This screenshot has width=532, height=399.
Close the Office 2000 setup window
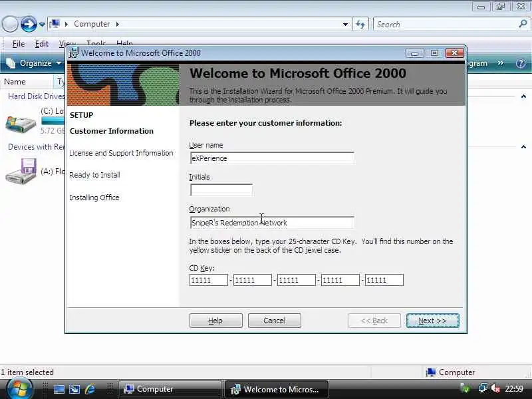(454, 53)
